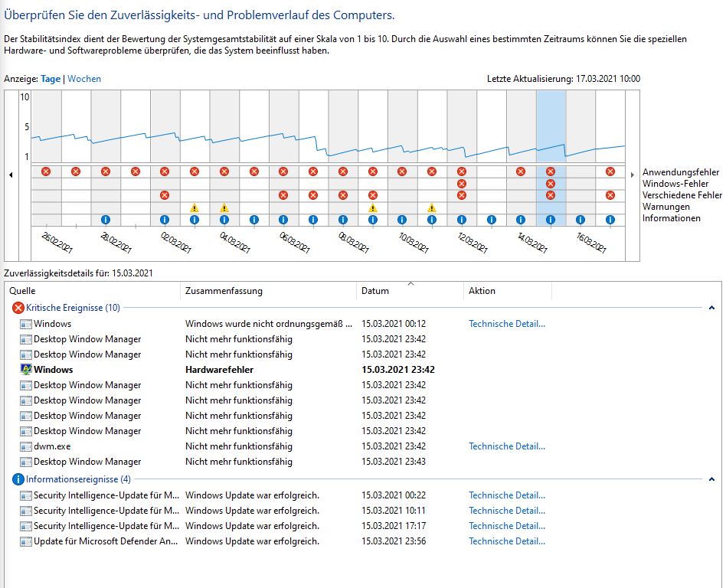Select 'Update für Microsoft Defender An...' row

click(x=361, y=541)
